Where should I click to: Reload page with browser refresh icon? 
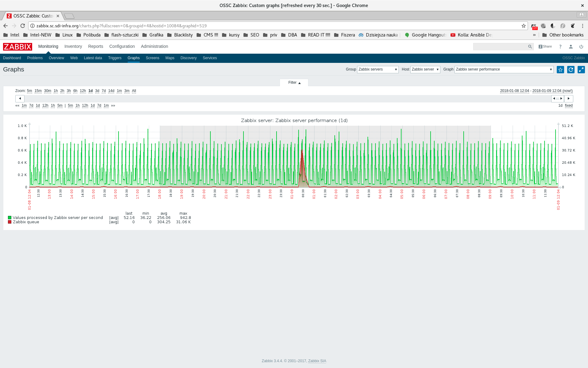coord(23,26)
